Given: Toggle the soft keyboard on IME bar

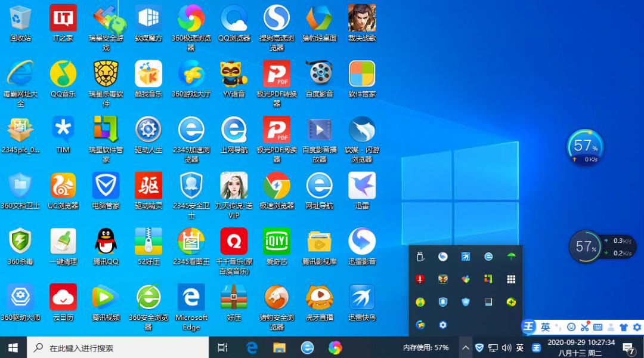Looking at the screenshot, I should click(597, 327).
